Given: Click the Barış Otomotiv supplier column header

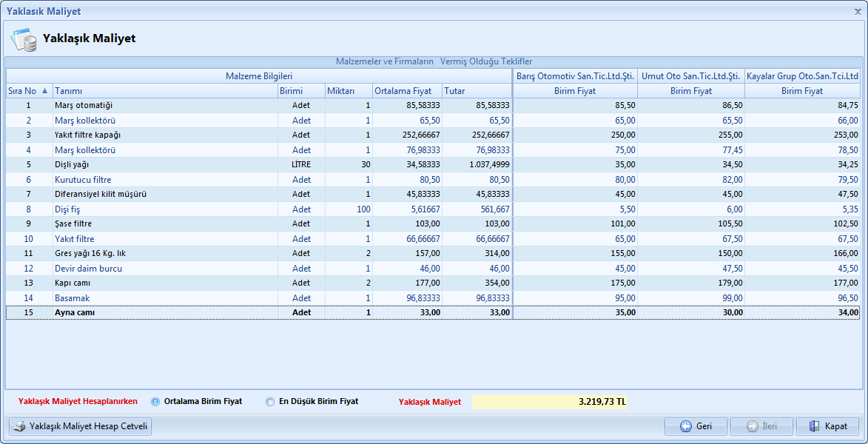Looking at the screenshot, I should click(575, 76).
